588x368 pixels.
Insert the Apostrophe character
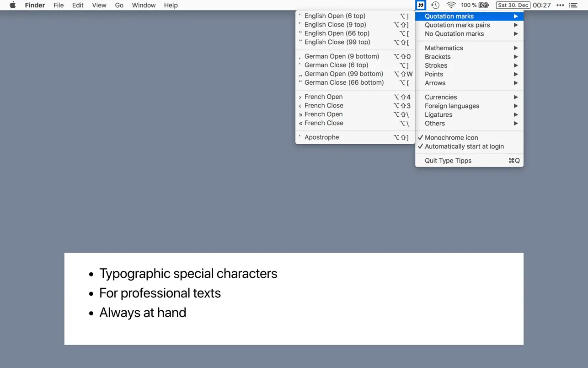point(321,137)
